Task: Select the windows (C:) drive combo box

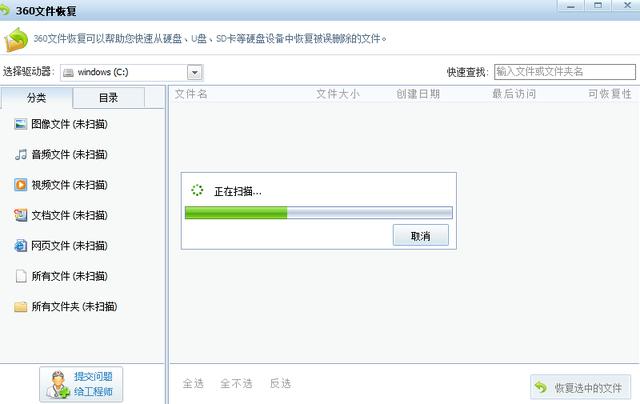Action: [x=131, y=73]
